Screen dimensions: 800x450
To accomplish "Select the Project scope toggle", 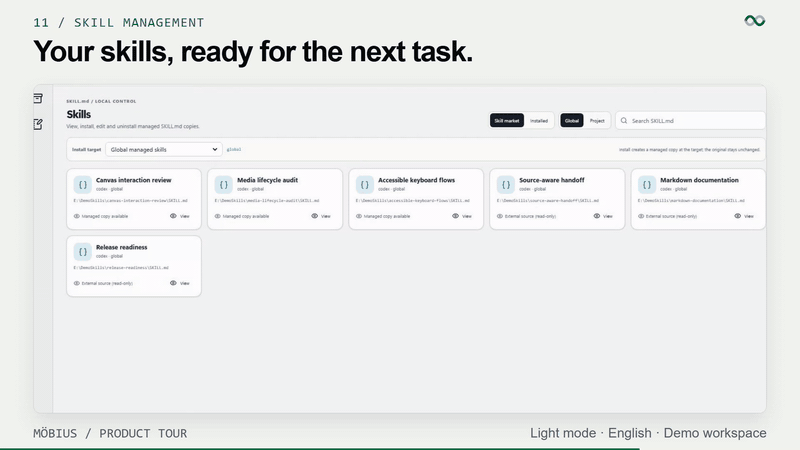I will [597, 121].
